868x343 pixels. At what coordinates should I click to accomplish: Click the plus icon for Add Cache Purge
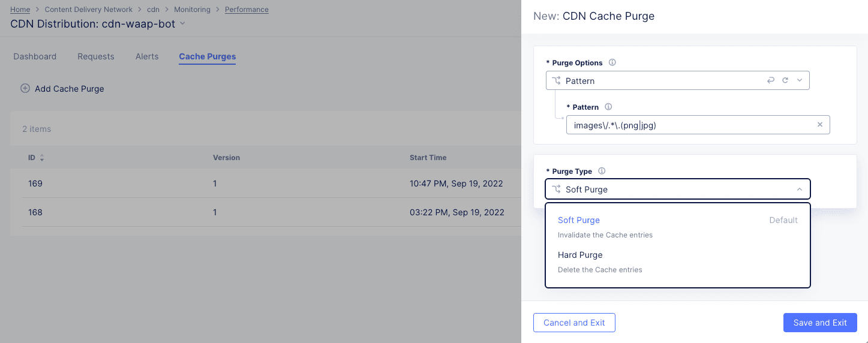click(x=25, y=89)
